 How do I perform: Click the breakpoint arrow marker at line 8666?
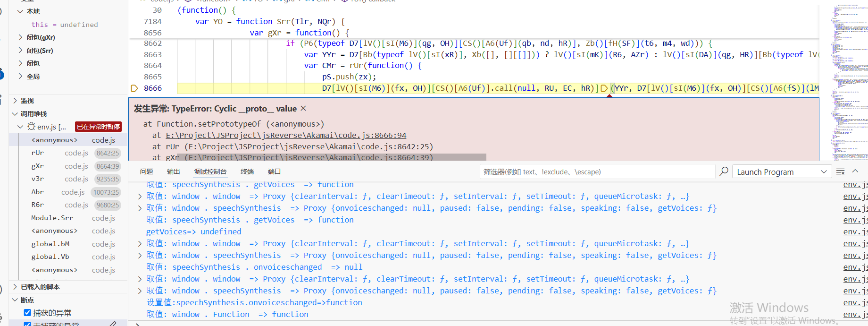134,88
